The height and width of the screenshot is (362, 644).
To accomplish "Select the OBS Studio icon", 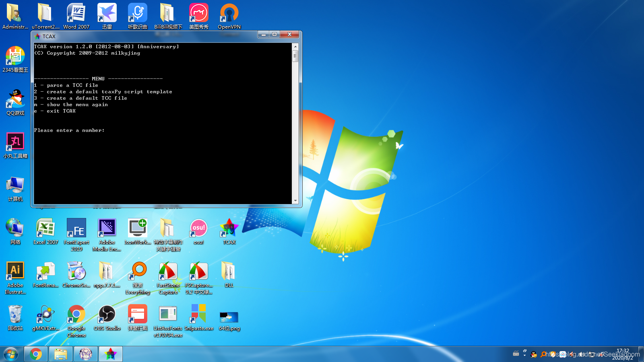I will 107,317.
